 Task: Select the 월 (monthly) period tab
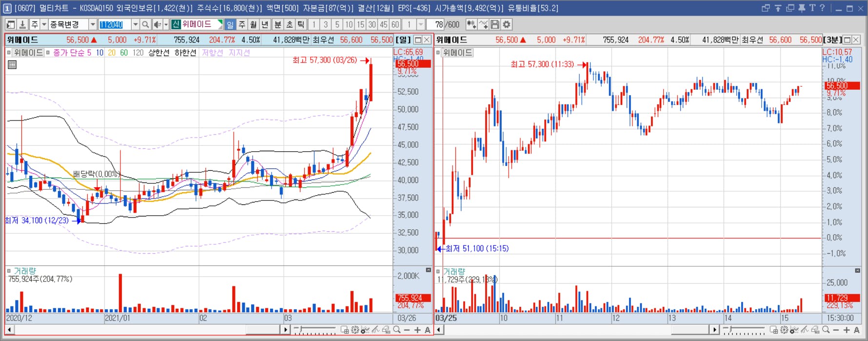click(254, 24)
